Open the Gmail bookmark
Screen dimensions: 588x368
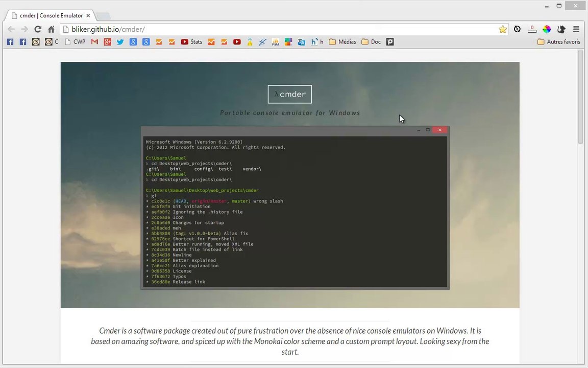[x=94, y=42]
